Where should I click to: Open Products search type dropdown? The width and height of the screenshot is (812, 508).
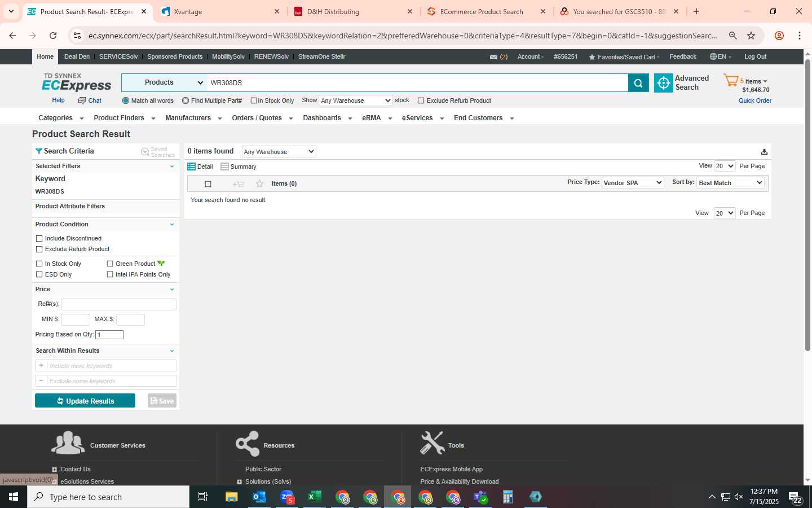(x=165, y=82)
